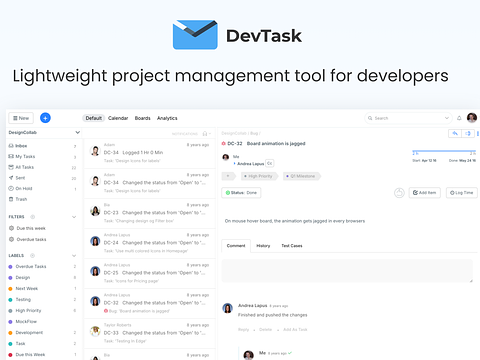Click the reply arrow icon in the task header
The image size is (480, 360).
click(455, 133)
